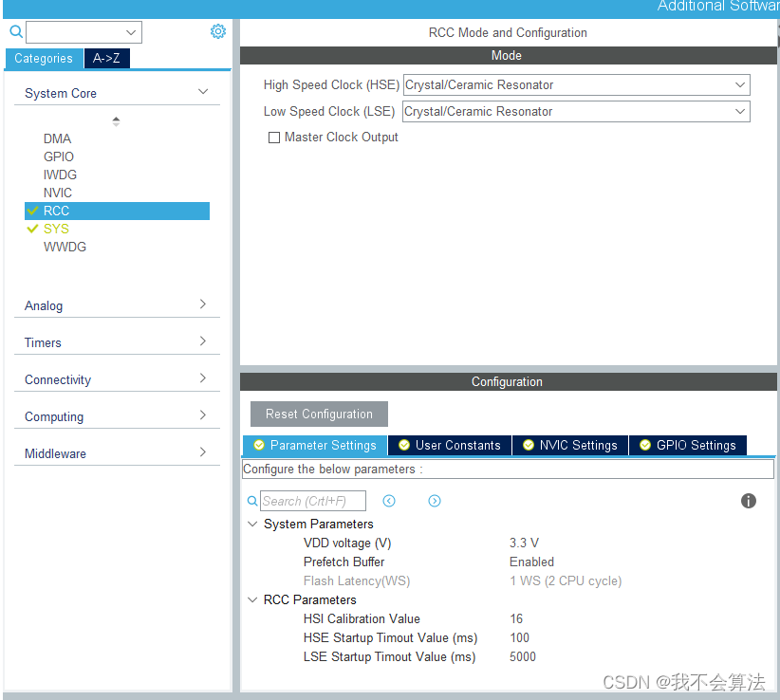The image size is (780, 700).
Task: Click the info icon in Parameter Settings
Action: coord(748,501)
